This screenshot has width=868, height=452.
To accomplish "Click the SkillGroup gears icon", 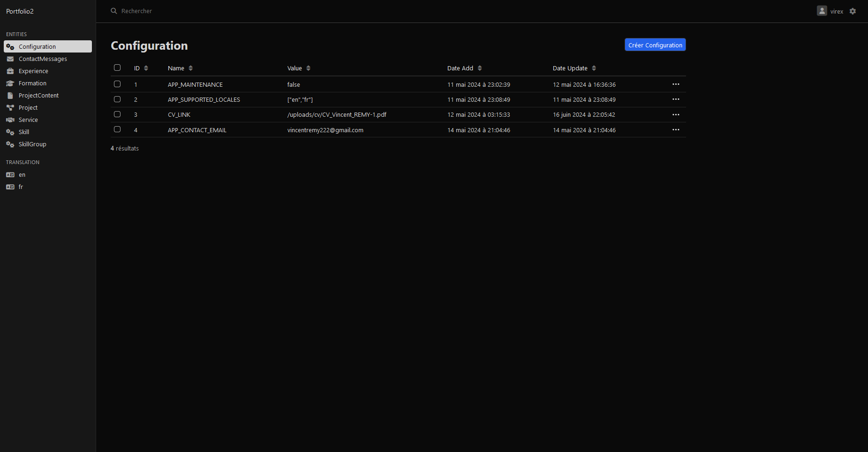I will (10, 144).
